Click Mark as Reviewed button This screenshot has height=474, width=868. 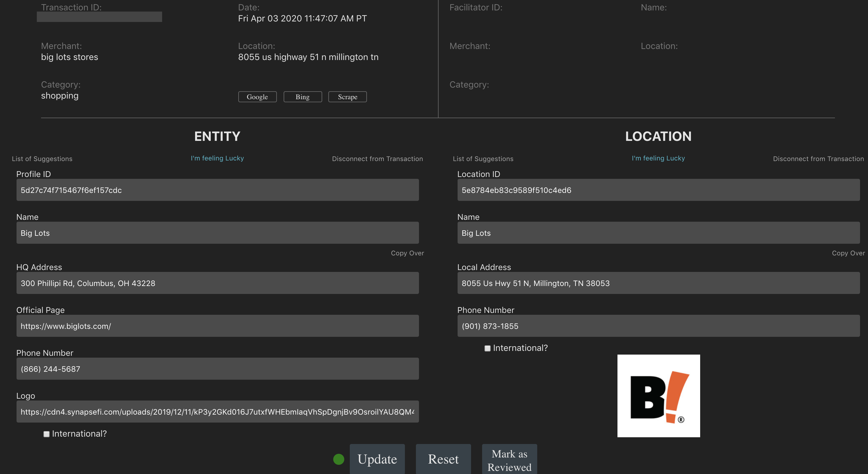[x=509, y=459]
